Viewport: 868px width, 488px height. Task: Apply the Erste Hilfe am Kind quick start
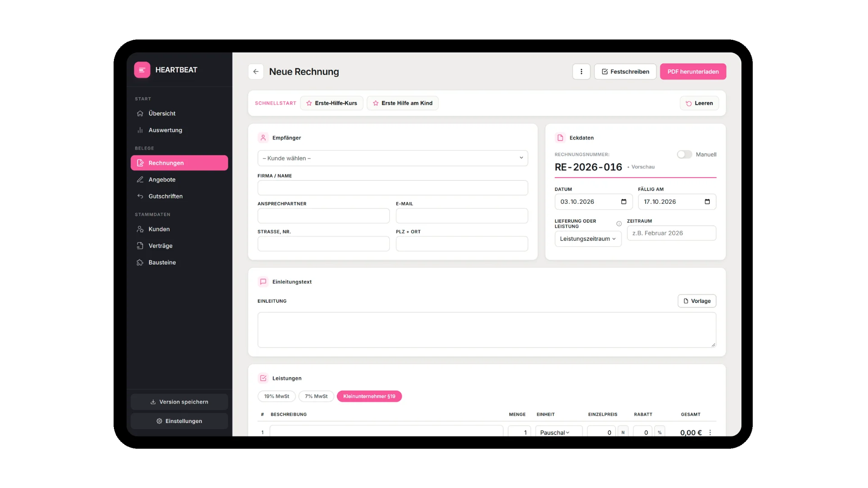pos(402,103)
